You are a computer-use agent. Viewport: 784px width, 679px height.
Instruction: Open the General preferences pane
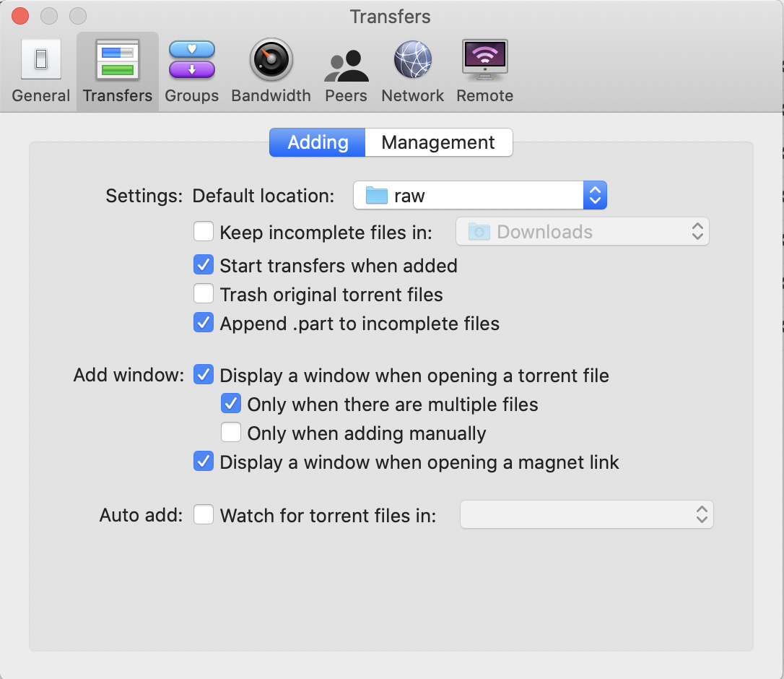[41, 70]
